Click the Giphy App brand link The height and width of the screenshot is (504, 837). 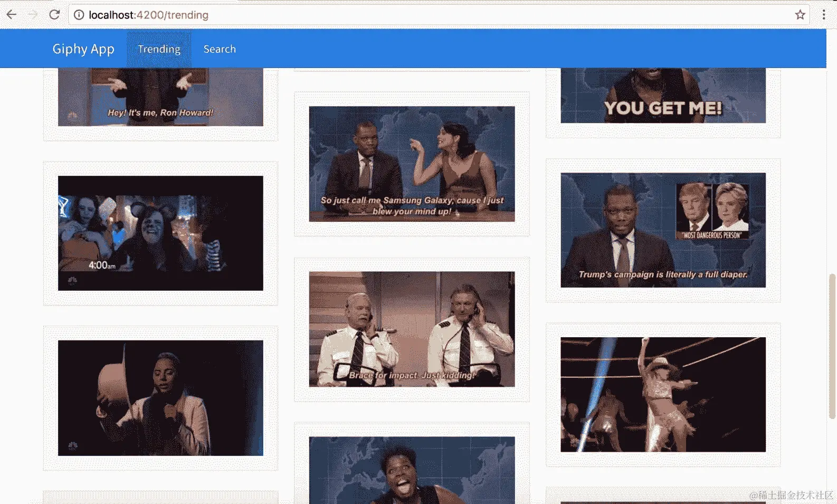coord(83,49)
